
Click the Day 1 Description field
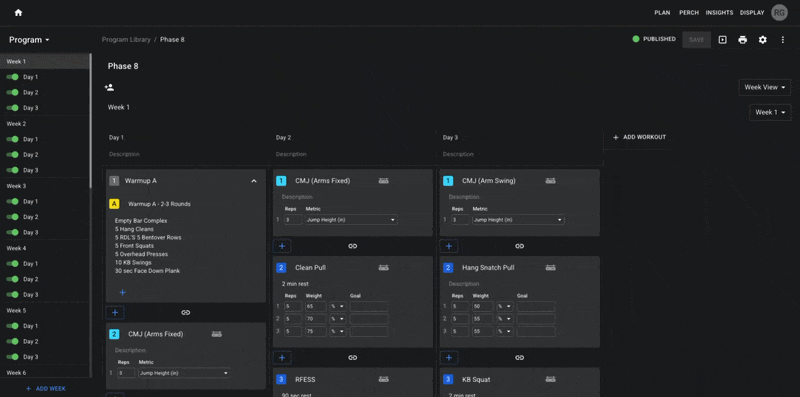pos(187,154)
